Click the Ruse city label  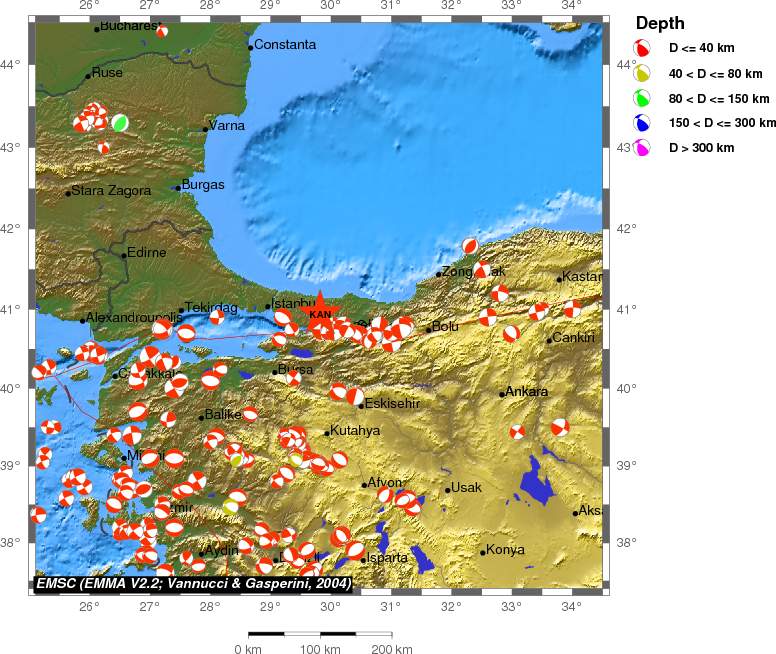tap(107, 73)
